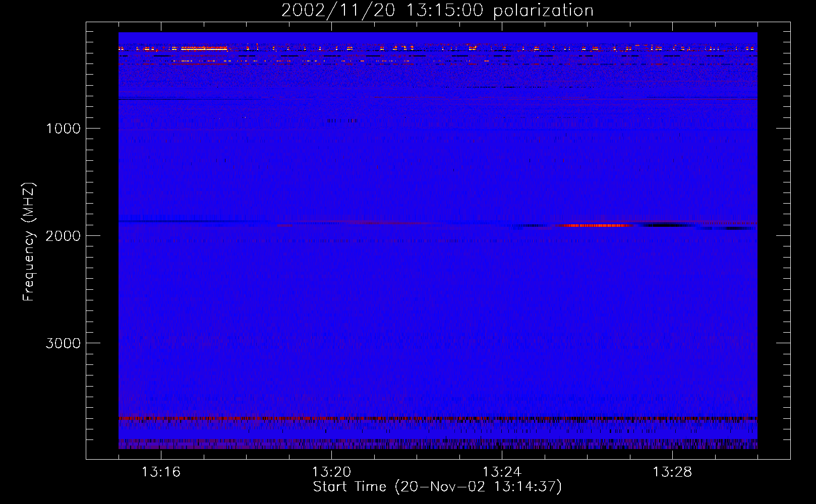816x504 pixels.
Task: Select the 3000 frequency axis label
Action: (x=63, y=343)
